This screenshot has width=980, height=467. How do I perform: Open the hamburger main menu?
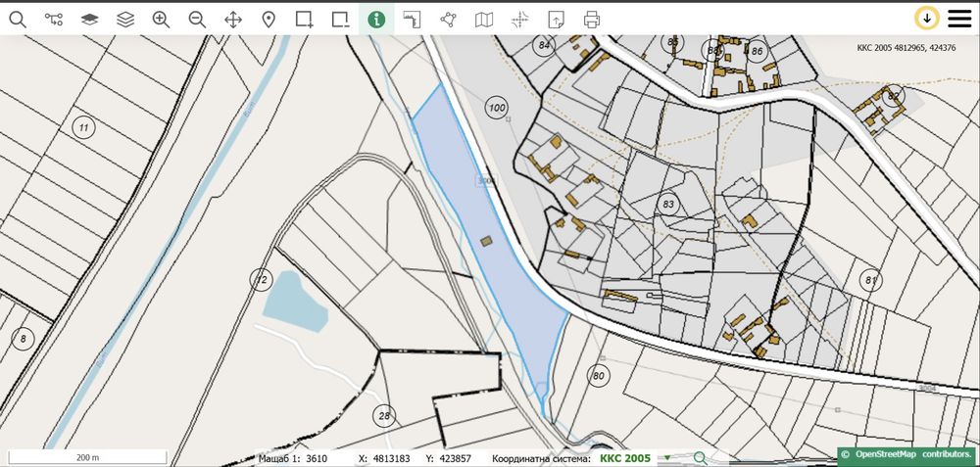[x=959, y=18]
